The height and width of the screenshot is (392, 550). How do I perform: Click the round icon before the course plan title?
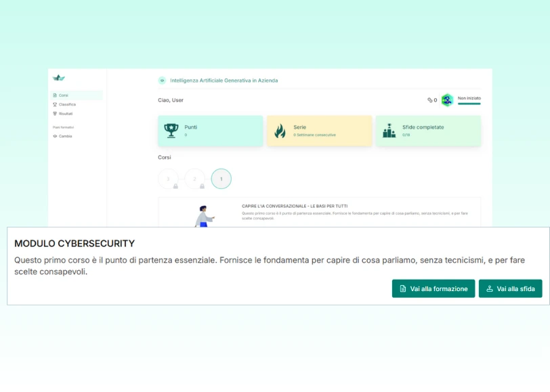click(x=162, y=81)
